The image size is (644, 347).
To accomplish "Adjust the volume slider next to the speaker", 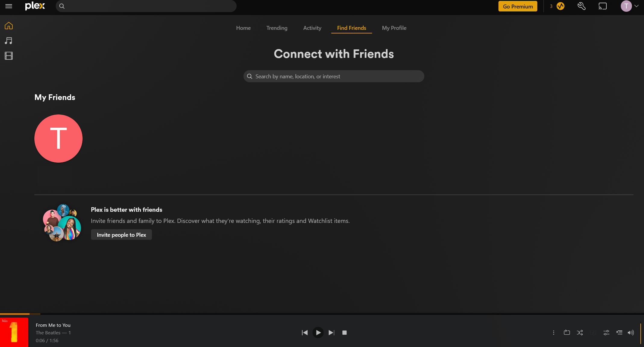I will (641, 333).
